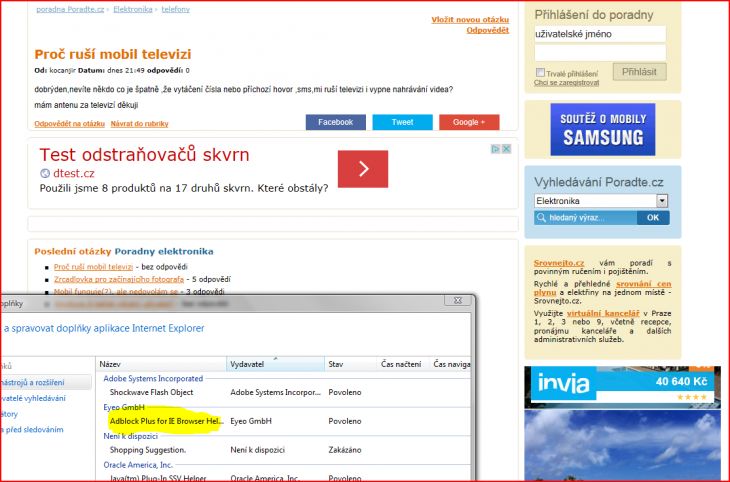This screenshot has height=482, width=730.
Task: Sort add-ons by Vydavatel column header
Action: (x=276, y=364)
